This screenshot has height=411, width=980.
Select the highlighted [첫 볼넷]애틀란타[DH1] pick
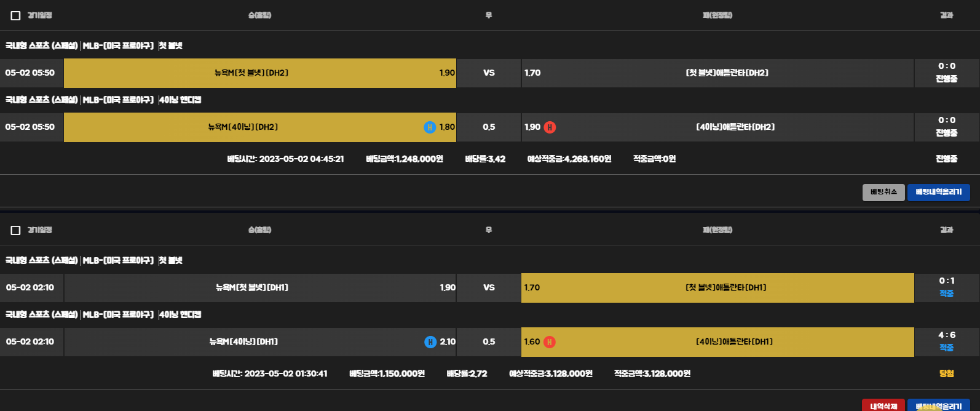tap(717, 288)
